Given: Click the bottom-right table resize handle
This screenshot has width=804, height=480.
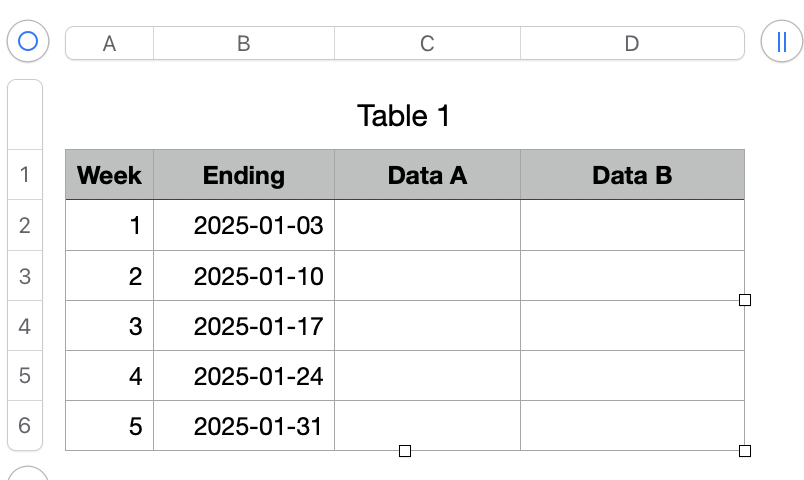Looking at the screenshot, I should [744, 451].
